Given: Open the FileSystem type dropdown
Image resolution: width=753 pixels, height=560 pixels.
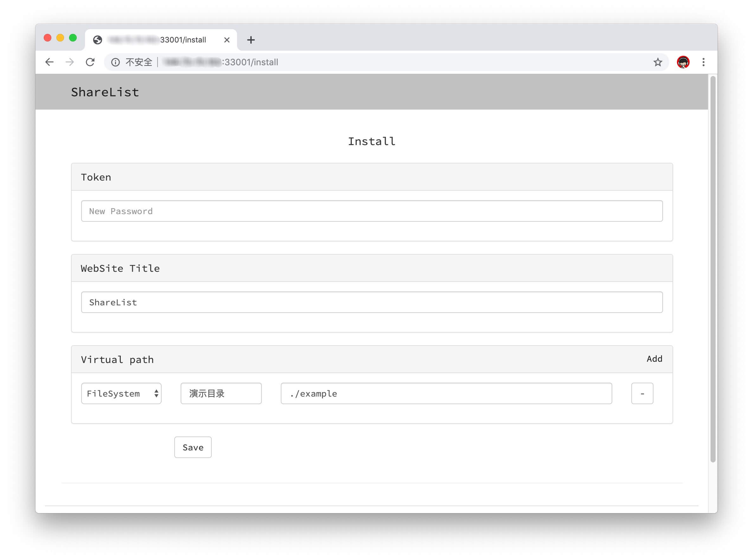Looking at the screenshot, I should [121, 394].
